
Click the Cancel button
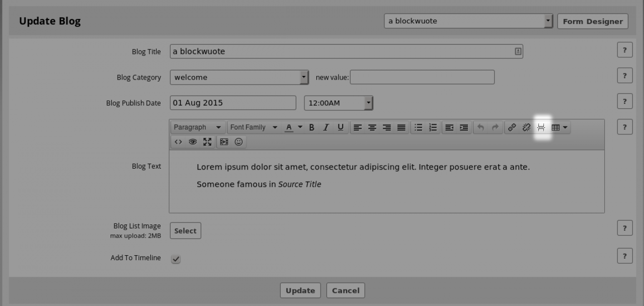pos(346,290)
